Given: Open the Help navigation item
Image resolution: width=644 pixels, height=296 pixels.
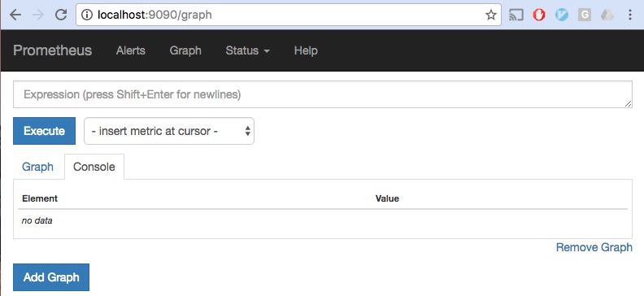Looking at the screenshot, I should point(306,50).
